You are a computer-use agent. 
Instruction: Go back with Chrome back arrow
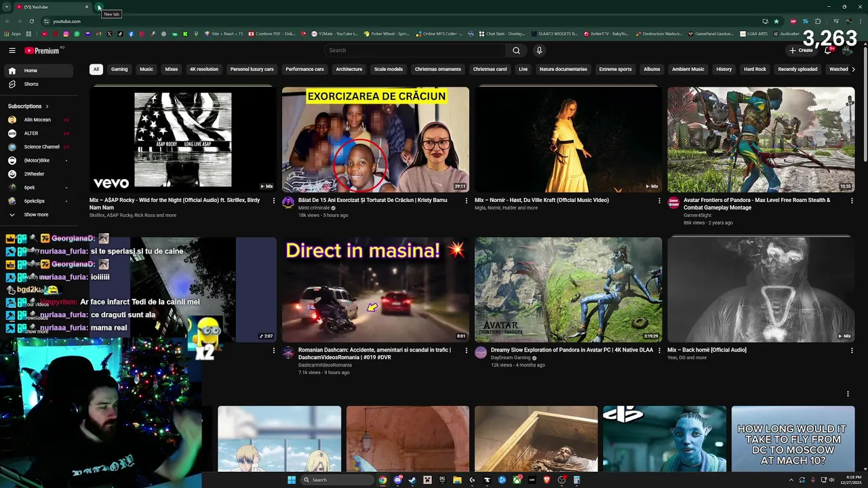7,21
